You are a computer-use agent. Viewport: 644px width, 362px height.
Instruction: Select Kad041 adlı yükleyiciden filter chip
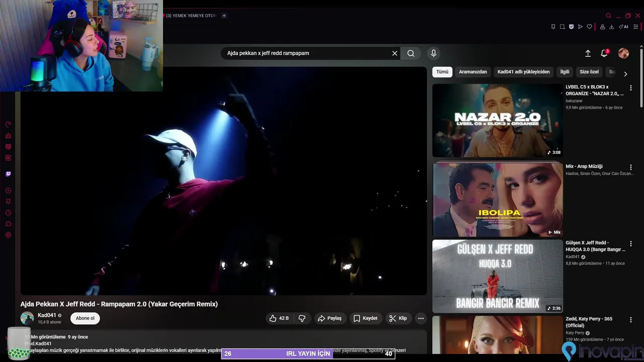click(524, 72)
